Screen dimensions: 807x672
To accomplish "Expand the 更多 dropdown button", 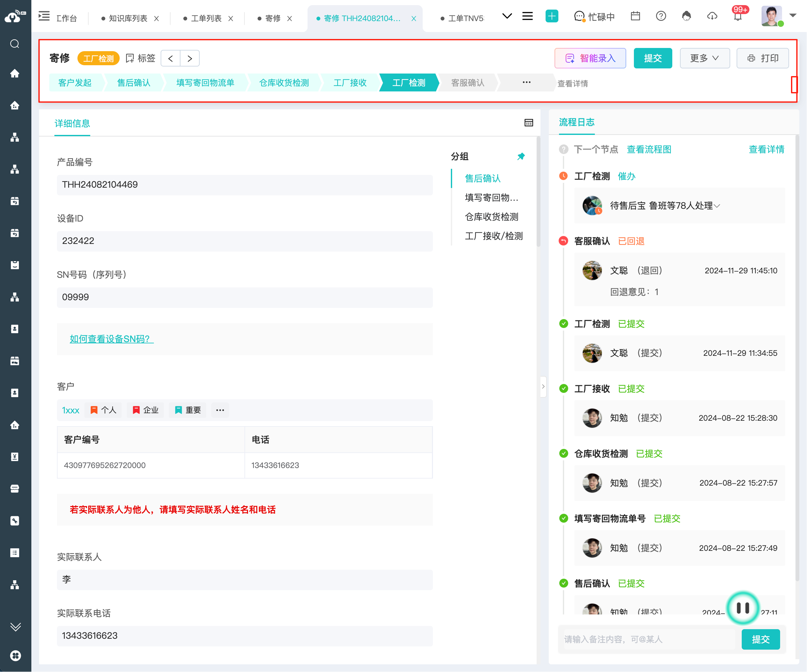I will [704, 59].
